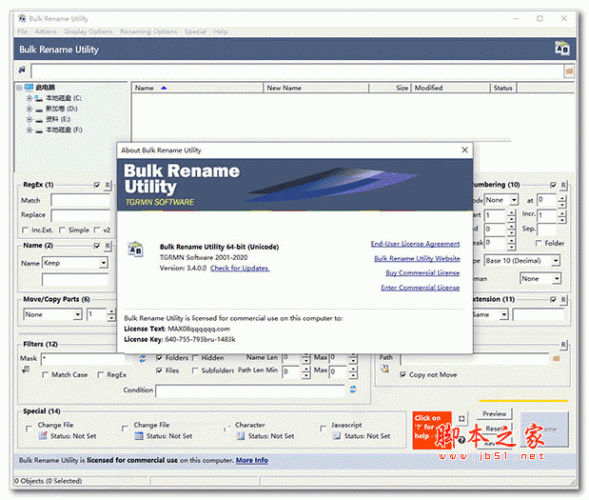Image resolution: width=589 pixels, height=500 pixels.
Task: Click the browse folder icon next to Path field
Action: [556, 359]
